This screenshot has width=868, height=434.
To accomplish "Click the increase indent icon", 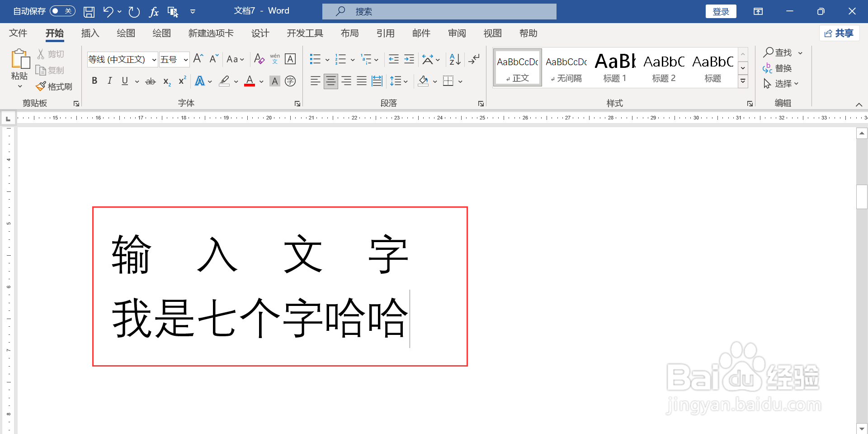I will pos(409,59).
